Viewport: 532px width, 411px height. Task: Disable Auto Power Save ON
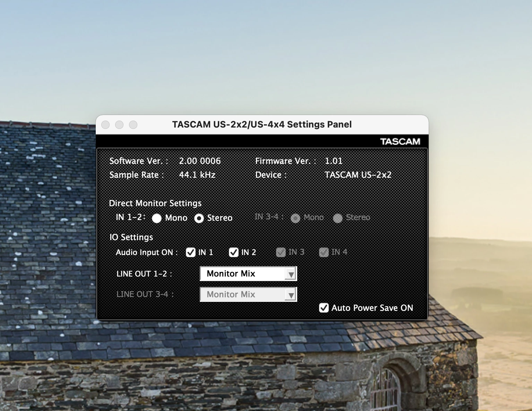[324, 308]
